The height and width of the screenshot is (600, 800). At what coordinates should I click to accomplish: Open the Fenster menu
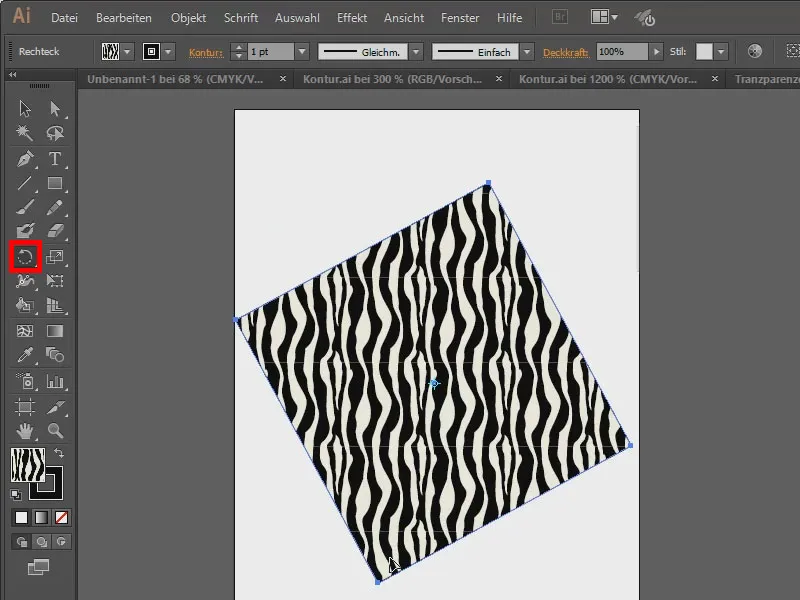[460, 18]
